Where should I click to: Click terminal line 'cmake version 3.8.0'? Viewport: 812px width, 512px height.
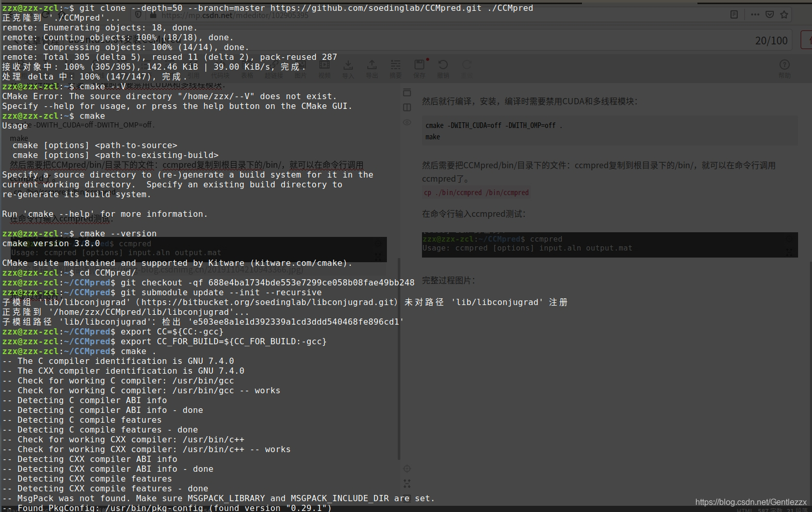[51, 244]
